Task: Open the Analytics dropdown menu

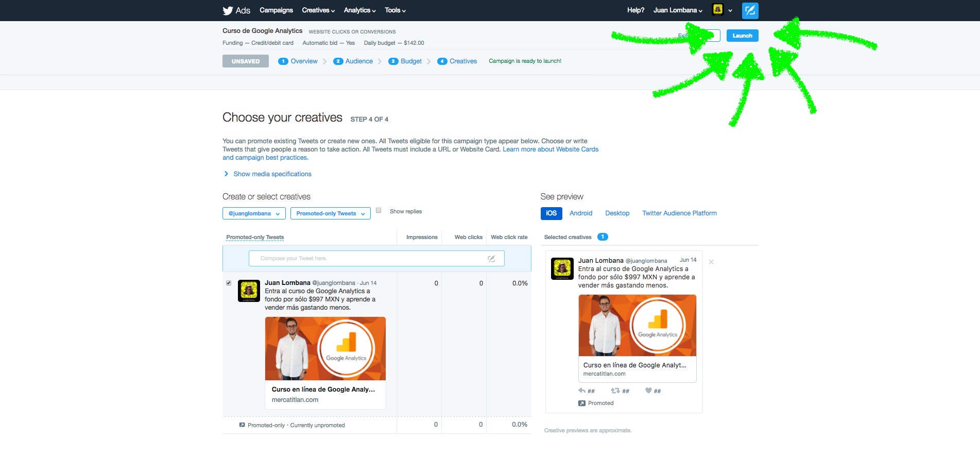Action: click(359, 10)
